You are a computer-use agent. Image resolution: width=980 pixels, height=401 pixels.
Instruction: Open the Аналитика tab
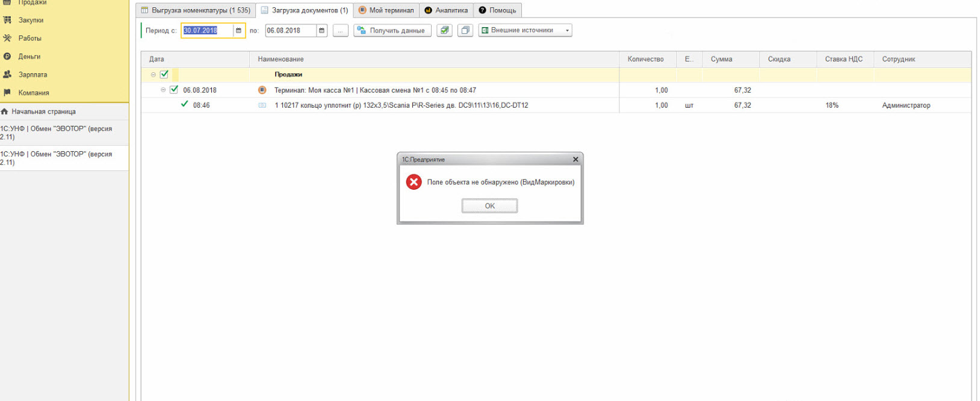[446, 10]
